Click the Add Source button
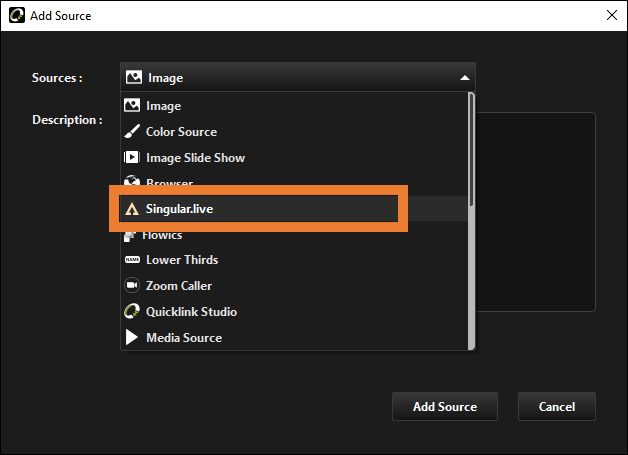The width and height of the screenshot is (628, 455). [x=445, y=407]
